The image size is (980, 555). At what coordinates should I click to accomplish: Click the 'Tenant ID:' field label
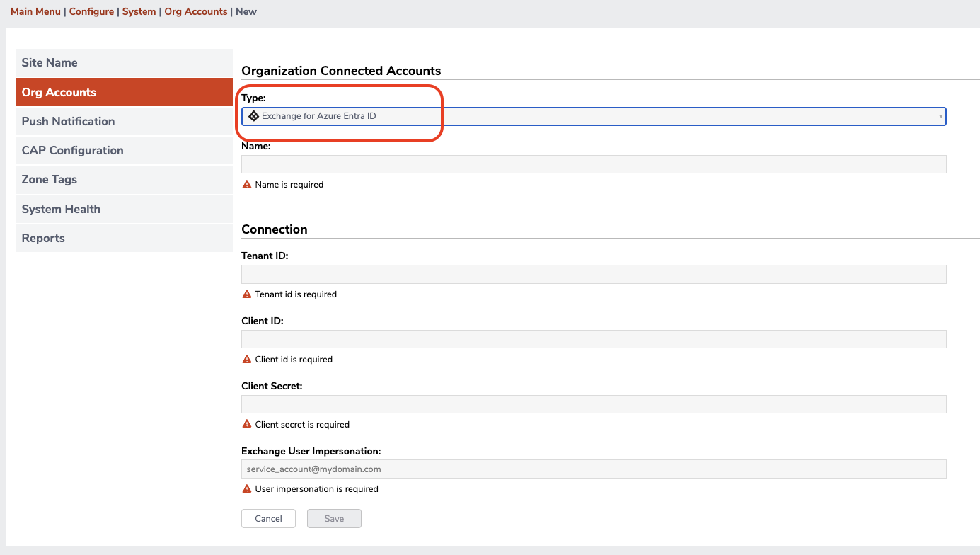click(x=265, y=256)
